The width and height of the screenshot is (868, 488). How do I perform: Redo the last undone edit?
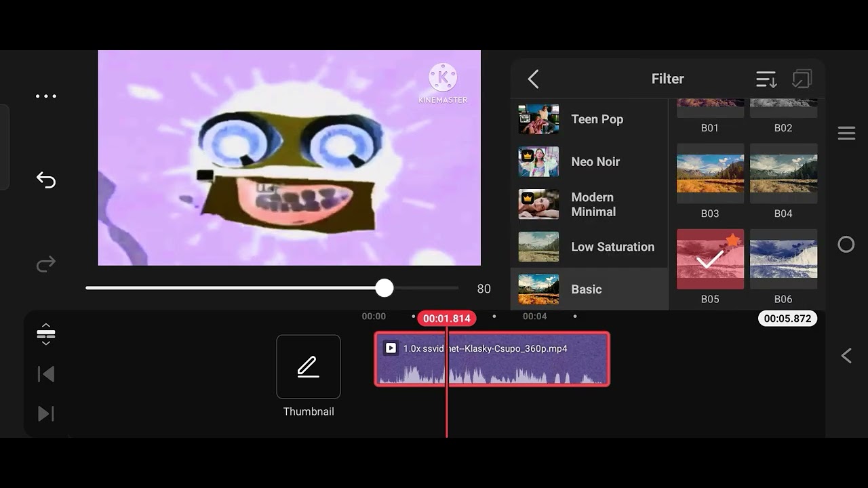[46, 264]
